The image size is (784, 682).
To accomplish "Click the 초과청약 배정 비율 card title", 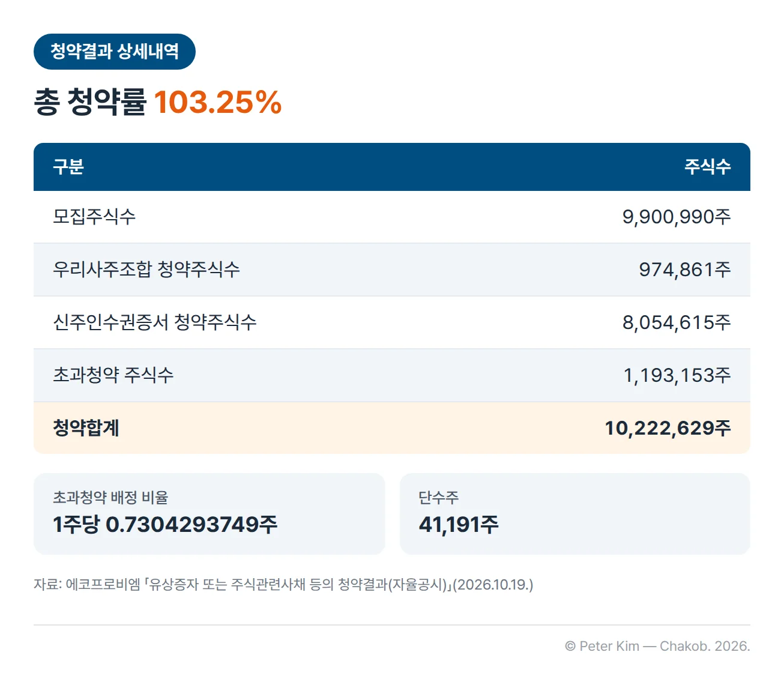I will 110,498.
